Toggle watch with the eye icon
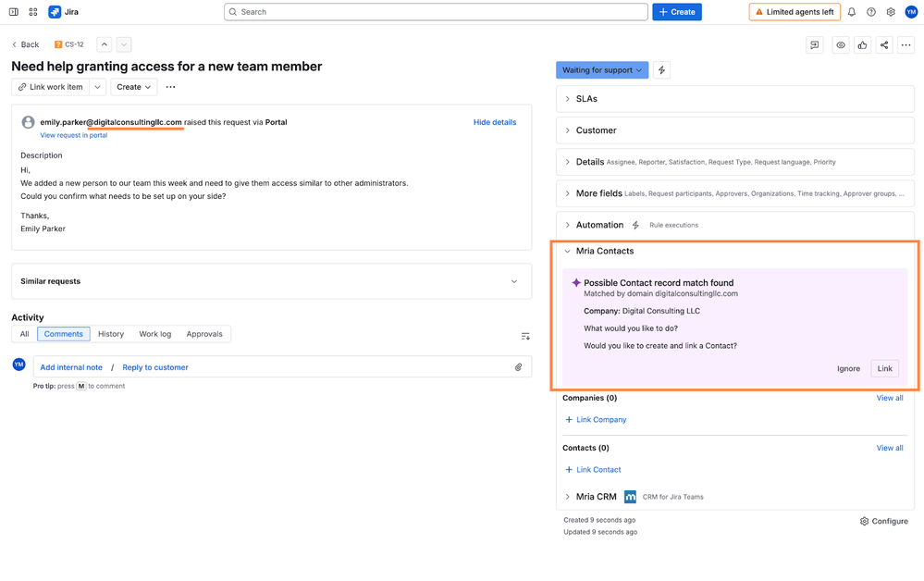The image size is (924, 581). [x=841, y=44]
